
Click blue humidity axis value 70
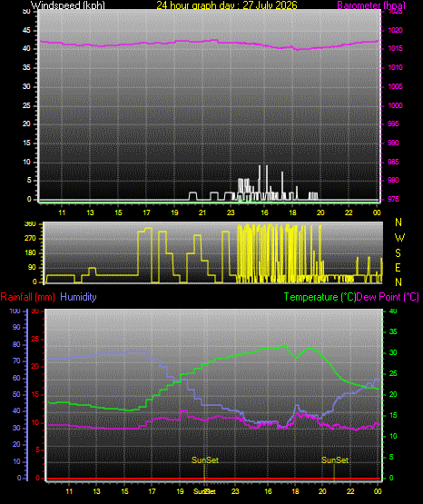coord(16,361)
